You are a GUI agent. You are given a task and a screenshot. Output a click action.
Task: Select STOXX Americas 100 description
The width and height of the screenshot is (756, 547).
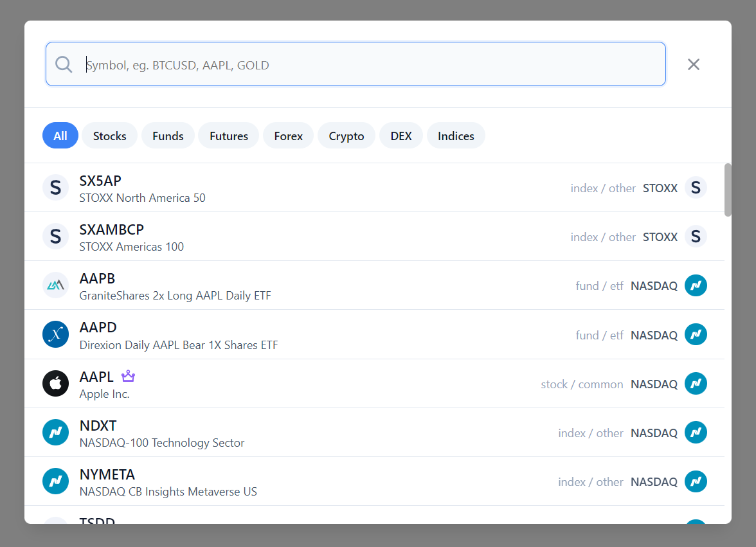(x=132, y=247)
